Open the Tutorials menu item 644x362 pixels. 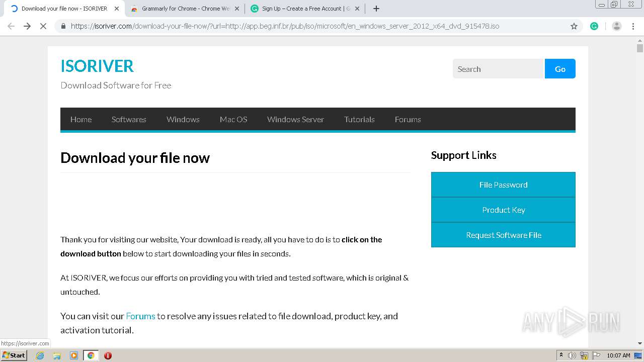click(x=359, y=119)
